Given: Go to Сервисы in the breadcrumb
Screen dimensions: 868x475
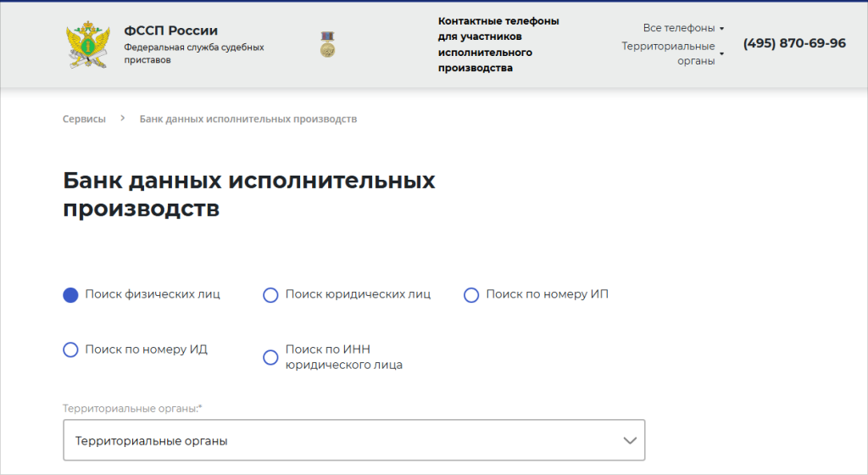Looking at the screenshot, I should pos(84,119).
